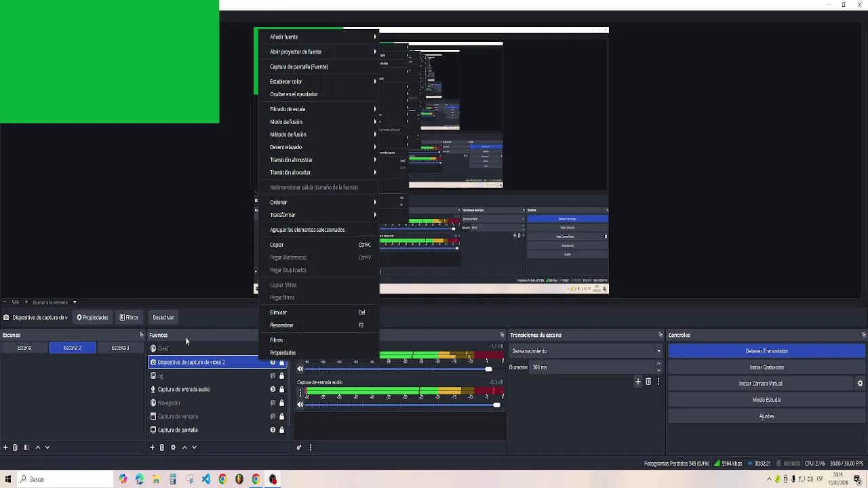Expand the Filtrado de escala submenu
This screenshot has height=488, width=868.
(319, 109)
